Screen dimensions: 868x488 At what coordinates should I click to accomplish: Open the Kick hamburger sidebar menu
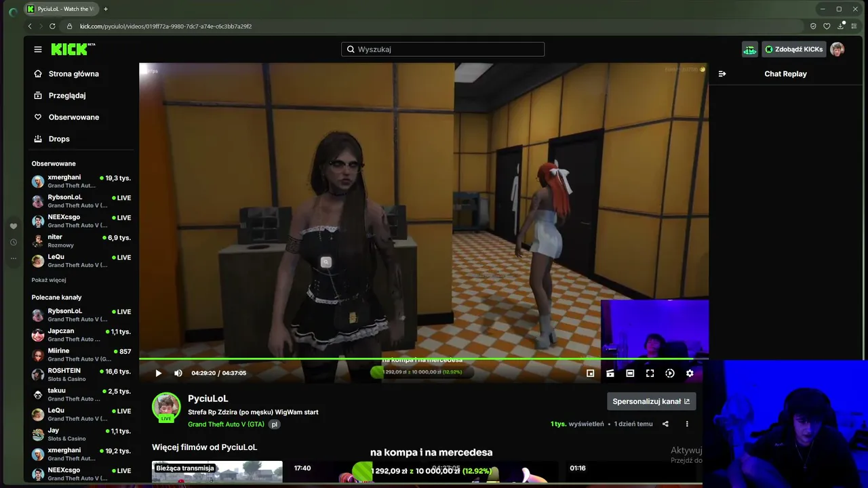(x=38, y=49)
